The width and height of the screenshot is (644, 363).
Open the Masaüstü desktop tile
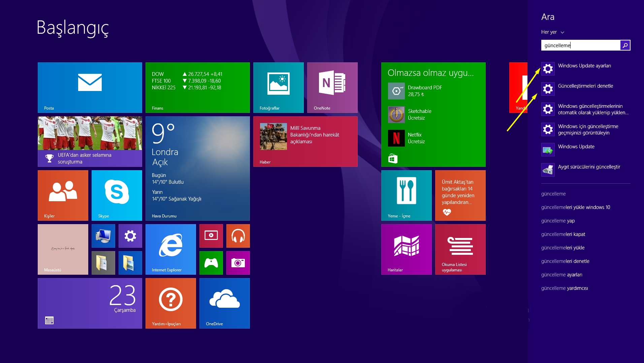point(63,249)
